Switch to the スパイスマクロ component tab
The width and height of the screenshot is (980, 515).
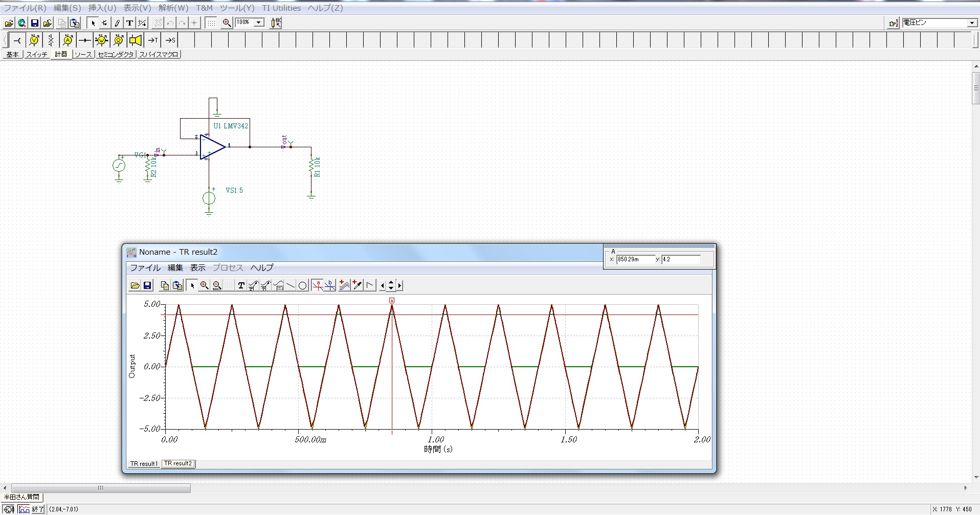pyautogui.click(x=159, y=55)
